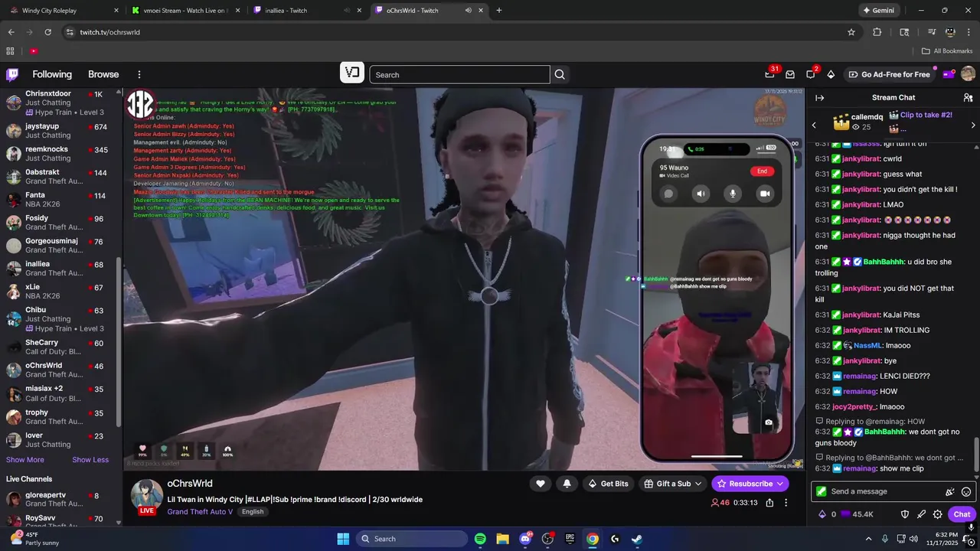980x551 pixels.
Task: Open the three-dot options beside stream uptime
Action: pos(786,503)
